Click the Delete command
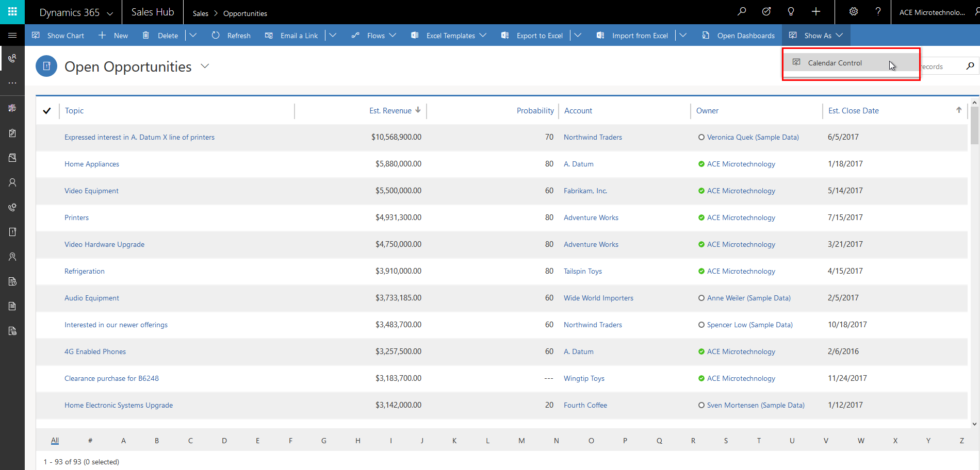The height and width of the screenshot is (470, 980). pos(160,36)
